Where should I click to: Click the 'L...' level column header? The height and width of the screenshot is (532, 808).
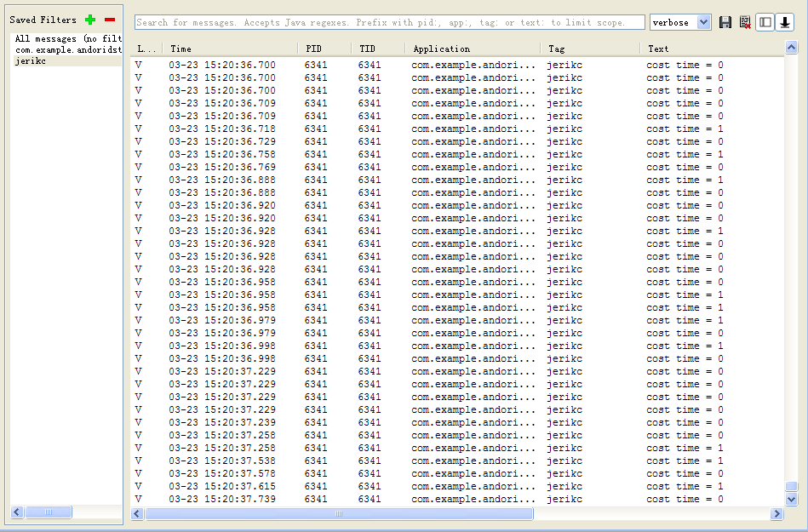[x=146, y=49]
